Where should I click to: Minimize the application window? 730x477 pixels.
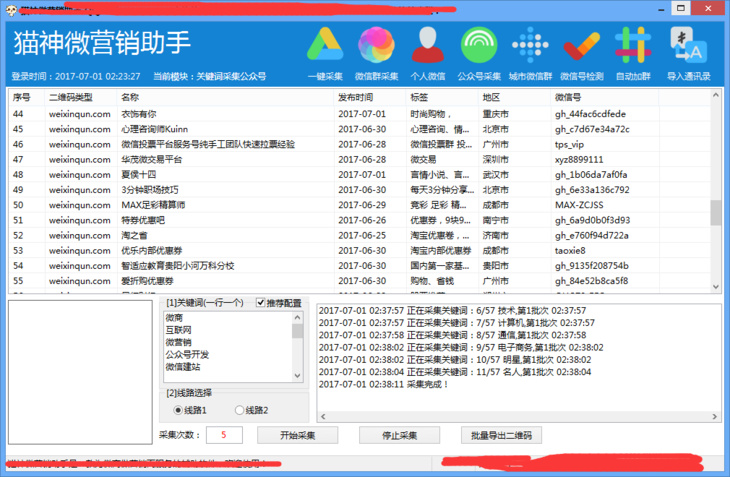click(661, 9)
